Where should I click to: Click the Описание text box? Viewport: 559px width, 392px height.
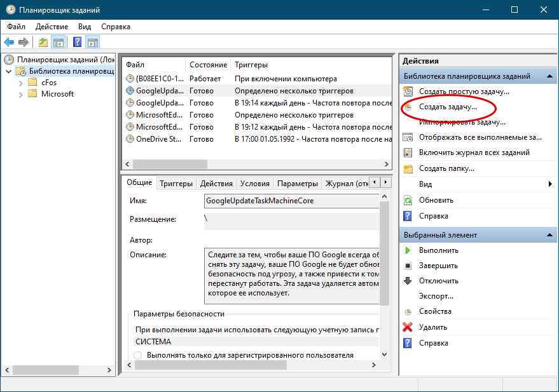pyautogui.click(x=292, y=276)
